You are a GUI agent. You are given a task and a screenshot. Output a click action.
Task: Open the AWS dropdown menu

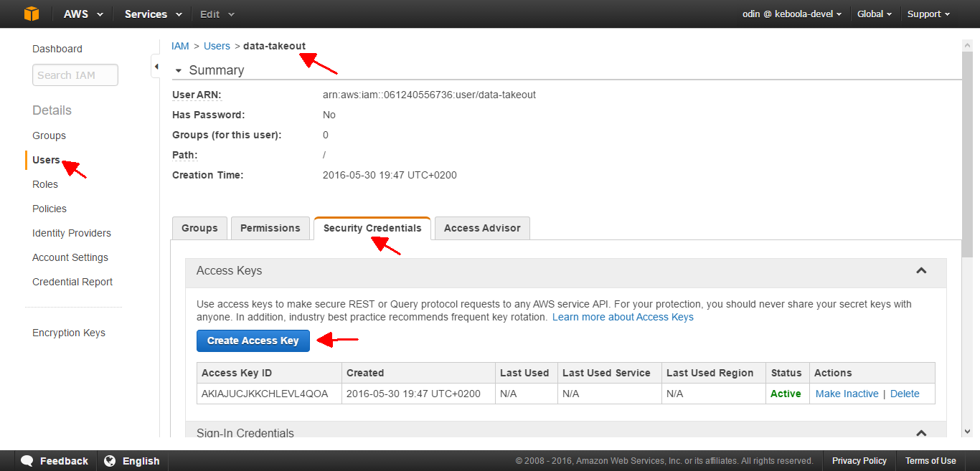pyautogui.click(x=83, y=14)
